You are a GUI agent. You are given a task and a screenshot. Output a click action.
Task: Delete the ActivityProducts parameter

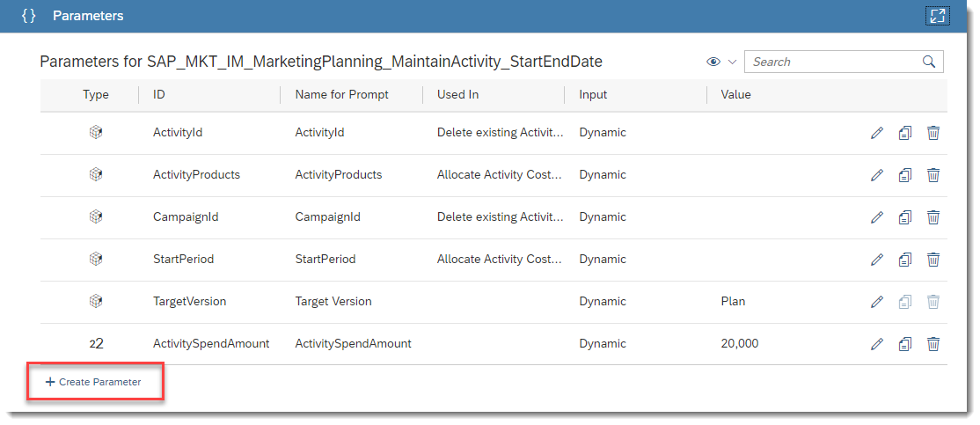(933, 175)
